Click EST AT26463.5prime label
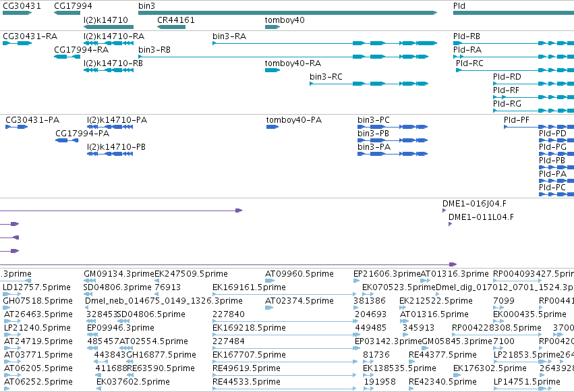The width and height of the screenshot is (574, 392). [38, 315]
